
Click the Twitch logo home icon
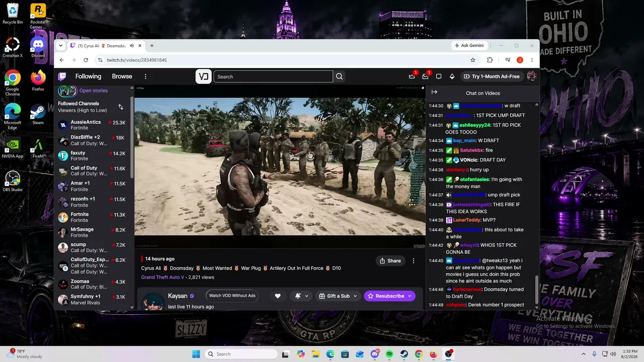click(x=62, y=76)
